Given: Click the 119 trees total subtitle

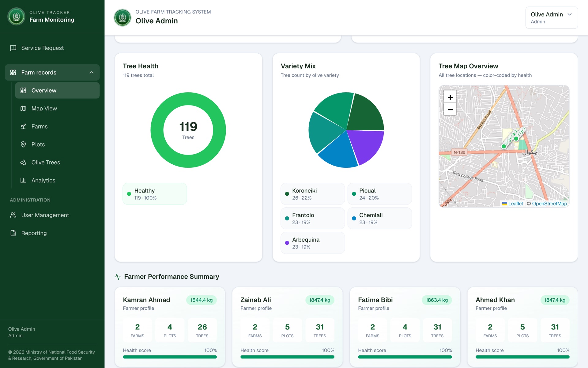Looking at the screenshot, I should pyautogui.click(x=138, y=75).
